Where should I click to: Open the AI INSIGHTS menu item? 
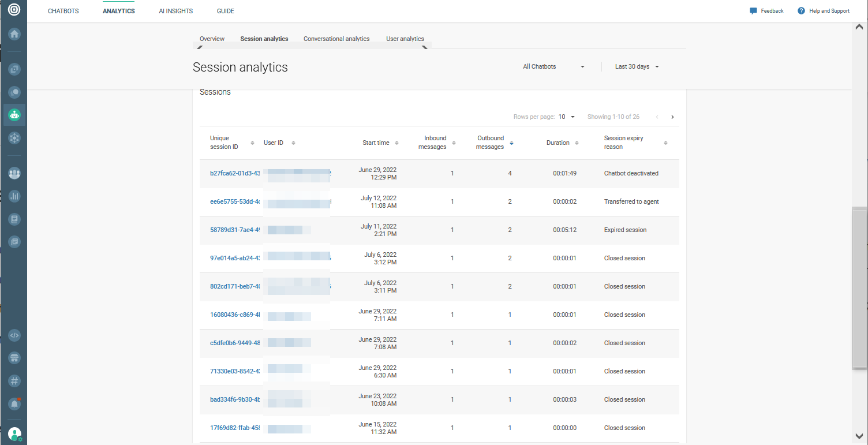pos(175,10)
